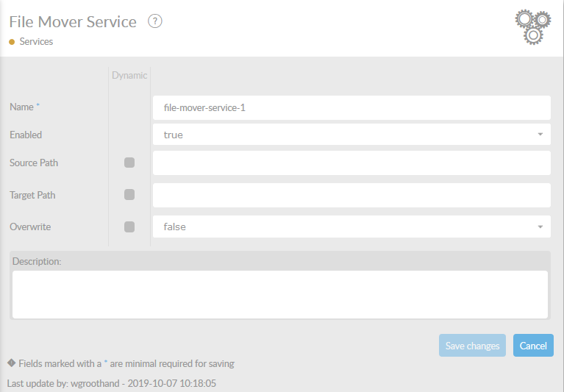The image size is (564, 392).
Task: Click the diamond icon before the required fields note
Action: (x=11, y=363)
